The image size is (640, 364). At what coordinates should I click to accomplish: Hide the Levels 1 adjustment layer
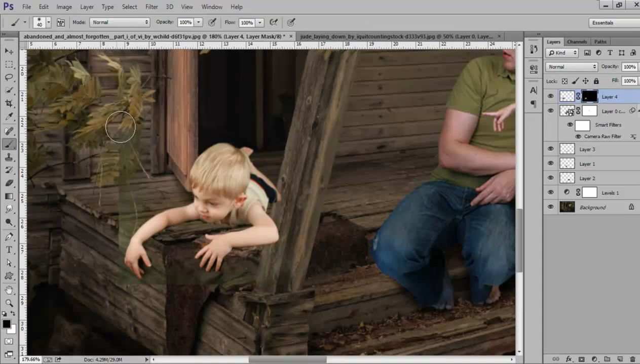click(x=551, y=192)
